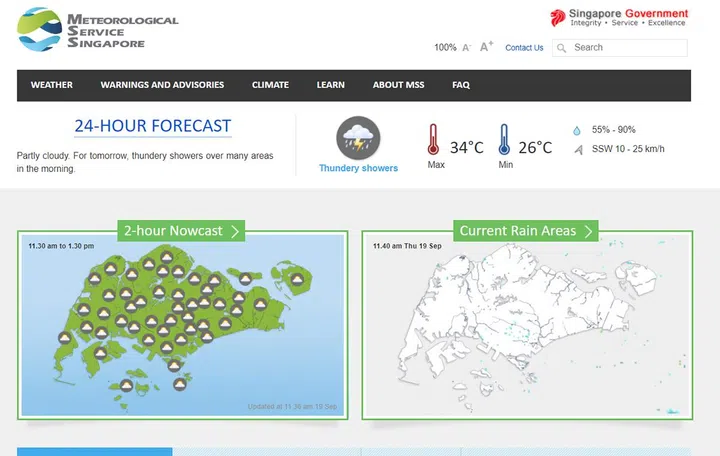The image size is (720, 456).
Task: Click the 26°C min temperature value
Action: pyautogui.click(x=535, y=147)
